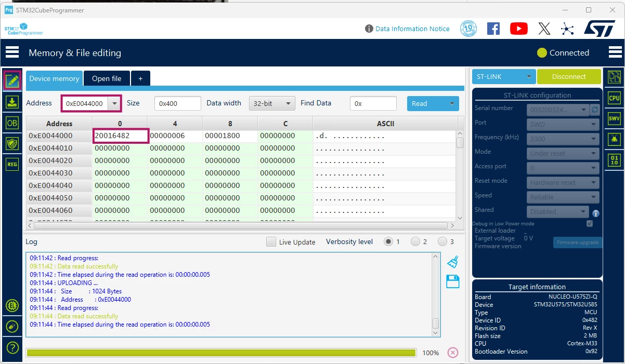Expand the ST-LINK interface dropdown
Screen dimensions: 625x364
click(x=504, y=76)
